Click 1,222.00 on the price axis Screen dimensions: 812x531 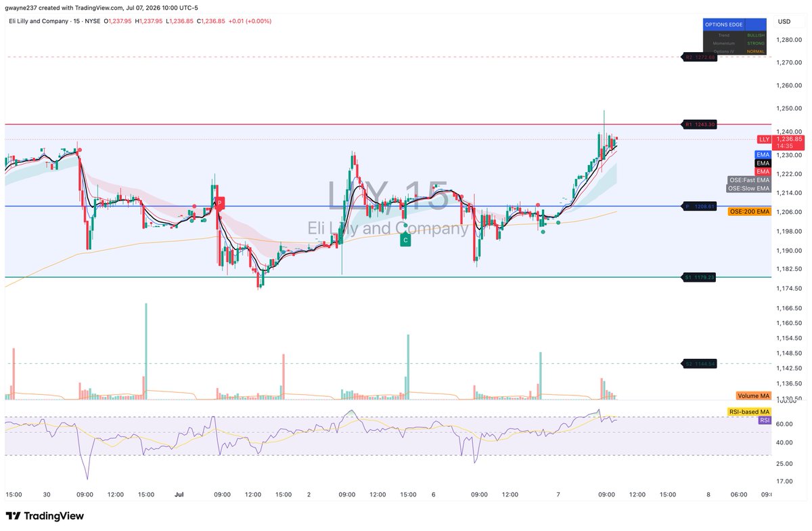789,174
